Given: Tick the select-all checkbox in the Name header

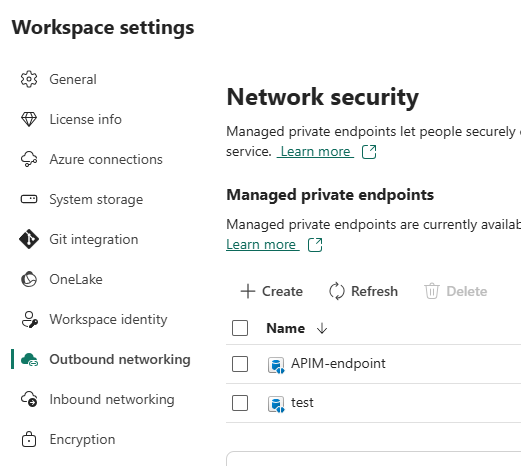Looking at the screenshot, I should 240,328.
